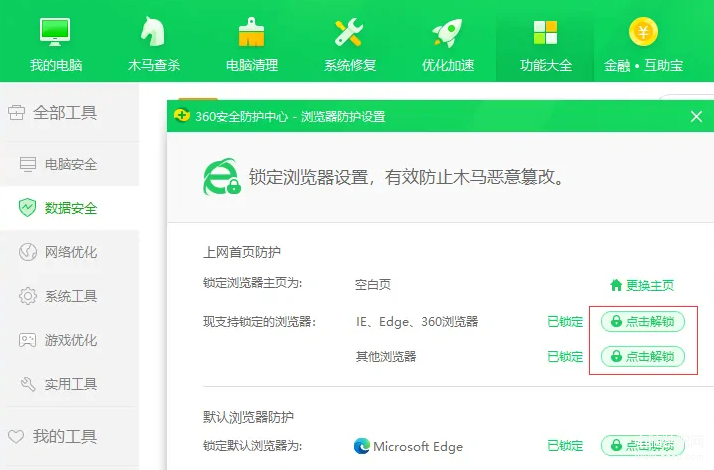714x470 pixels.
Task: Click the 系统工具 gear icon
Action: (28, 296)
